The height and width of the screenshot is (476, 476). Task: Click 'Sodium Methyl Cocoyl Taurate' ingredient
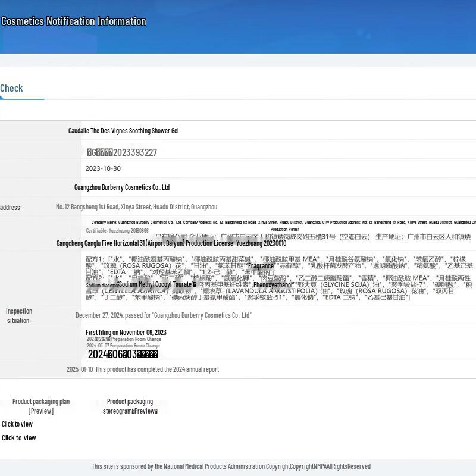[x=156, y=285]
